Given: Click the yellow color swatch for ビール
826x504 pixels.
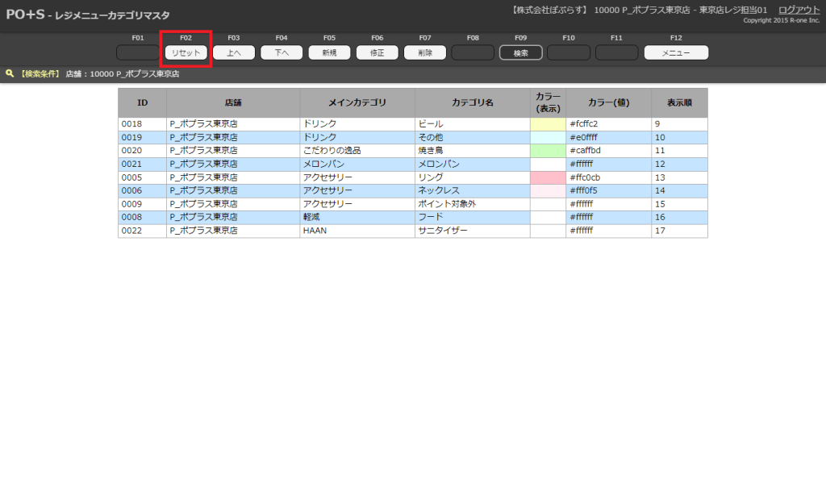Looking at the screenshot, I should pos(548,124).
